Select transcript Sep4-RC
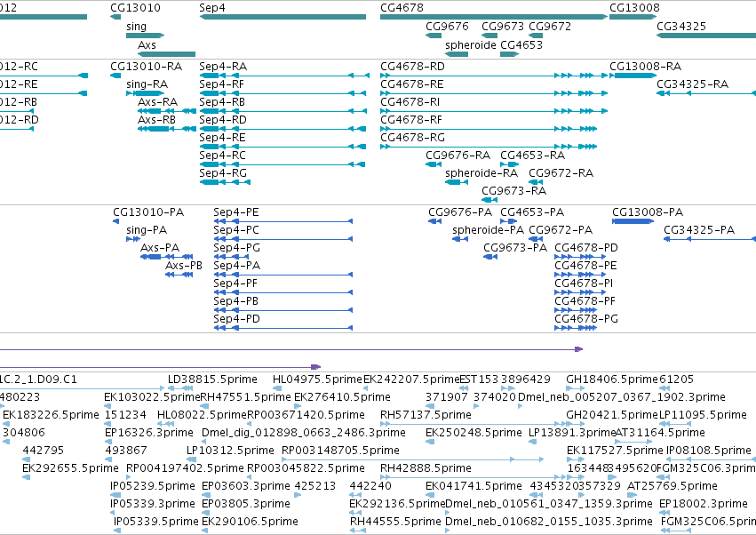The image size is (756, 535). click(x=283, y=164)
